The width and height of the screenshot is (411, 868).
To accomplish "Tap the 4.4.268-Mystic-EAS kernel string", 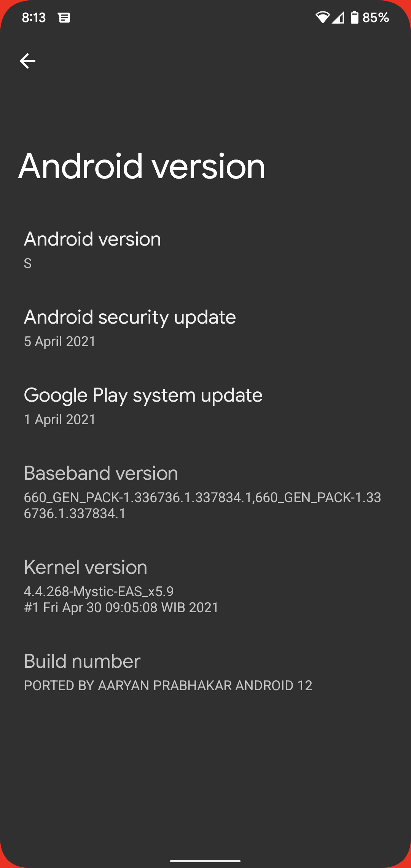I will coord(99,591).
